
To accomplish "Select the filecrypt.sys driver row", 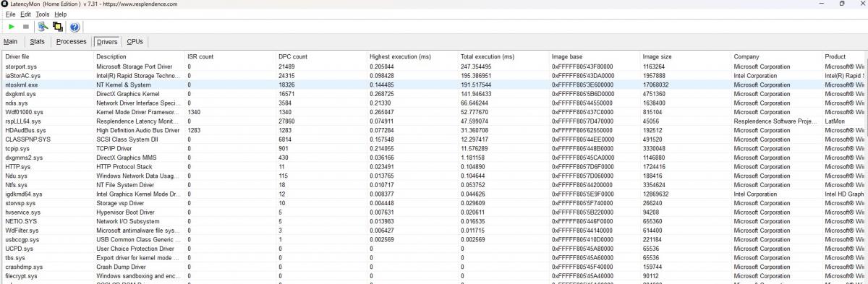I will [x=434, y=276].
